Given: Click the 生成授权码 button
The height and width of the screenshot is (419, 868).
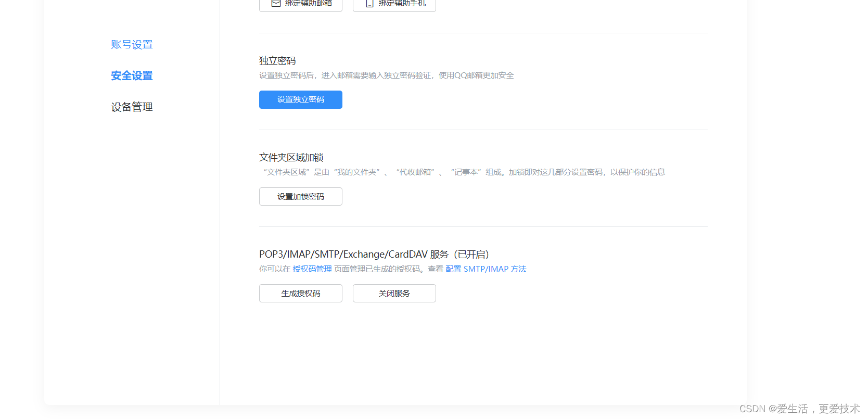Looking at the screenshot, I should pyautogui.click(x=301, y=293).
